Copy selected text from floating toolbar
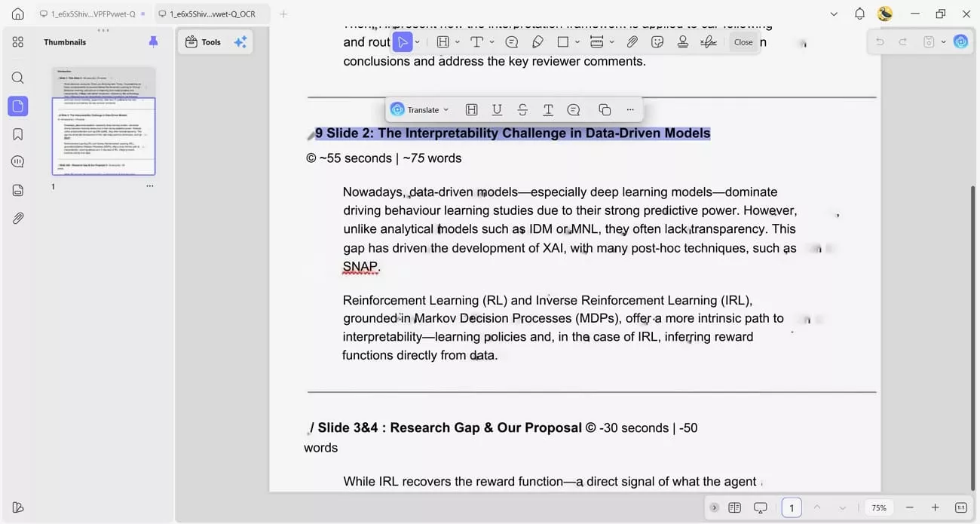 tap(605, 109)
